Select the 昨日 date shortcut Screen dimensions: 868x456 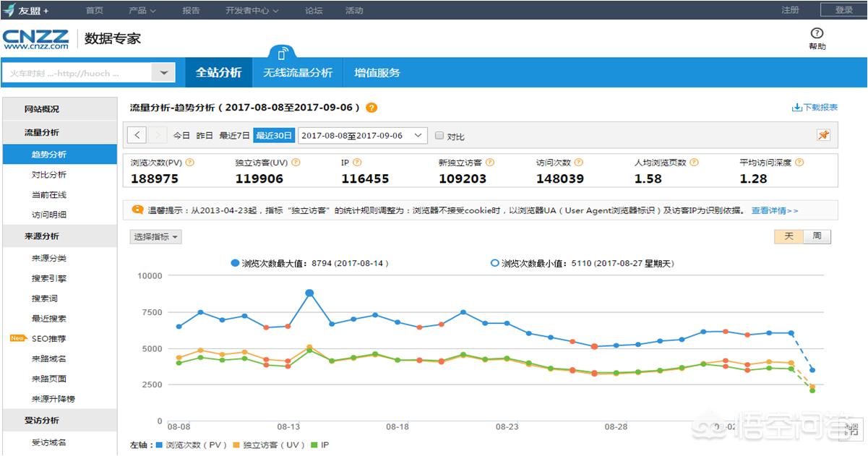(205, 135)
